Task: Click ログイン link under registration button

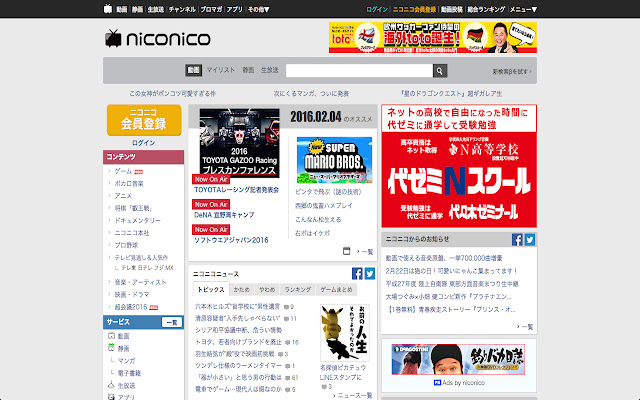Action: (144, 143)
